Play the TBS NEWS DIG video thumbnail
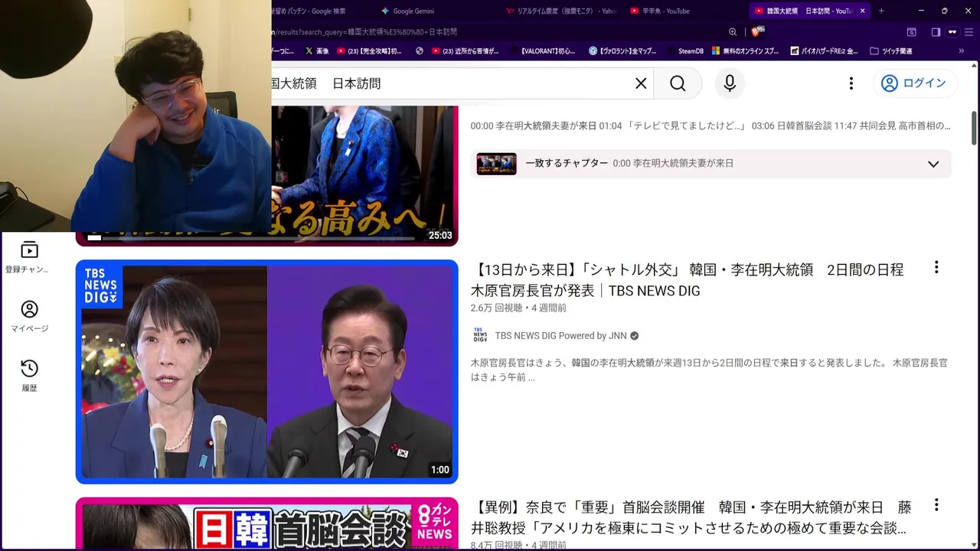Screen dimensions: 980x551 266,372
